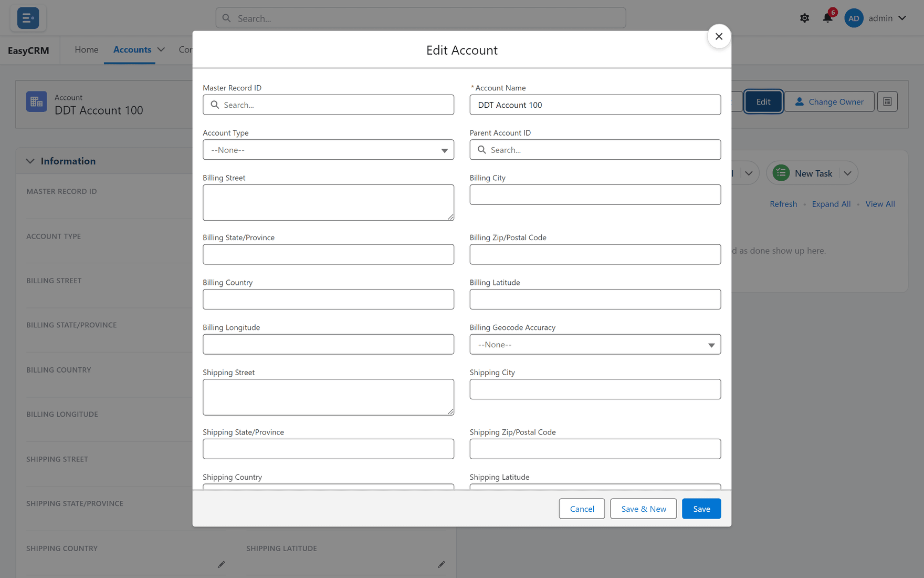Click the global Search box
This screenshot has height=578, width=924.
(x=421, y=18)
